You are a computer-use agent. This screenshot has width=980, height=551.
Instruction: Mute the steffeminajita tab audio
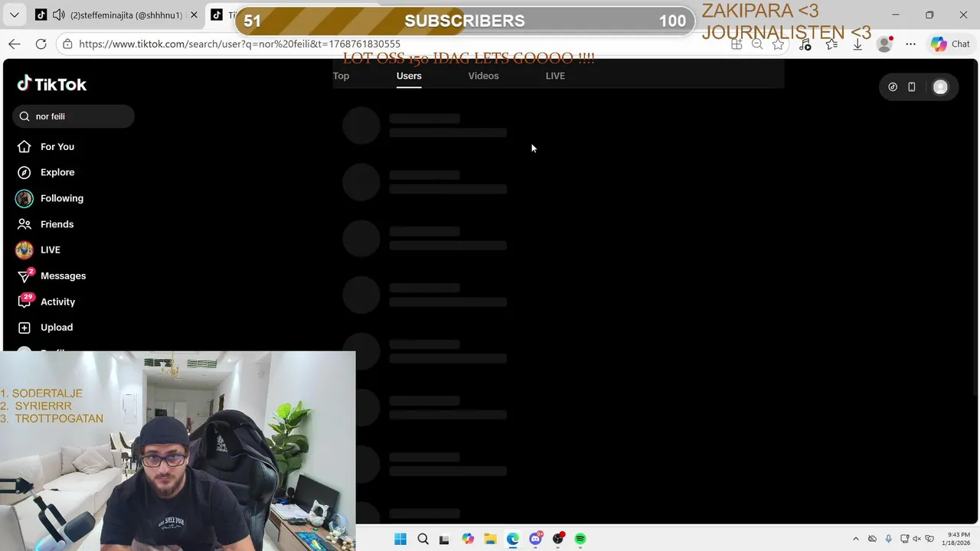click(x=59, y=15)
